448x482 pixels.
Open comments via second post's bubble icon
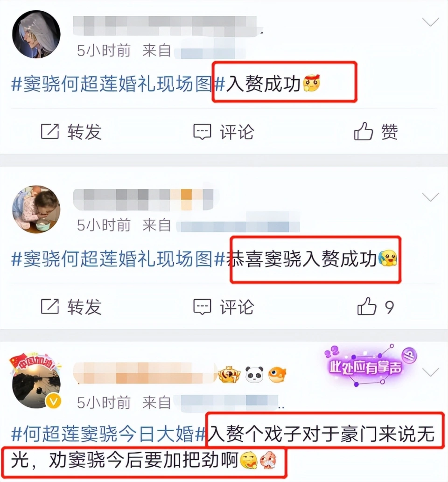coord(202,307)
